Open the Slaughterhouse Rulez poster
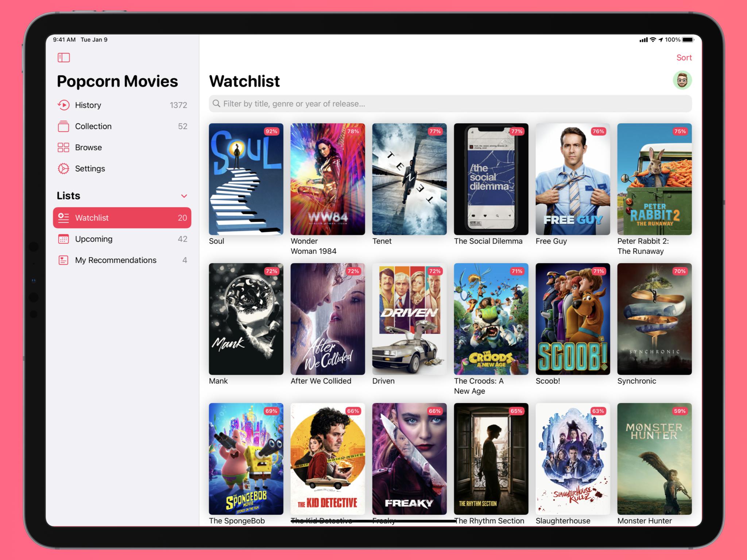This screenshot has height=560, width=747. 573,459
